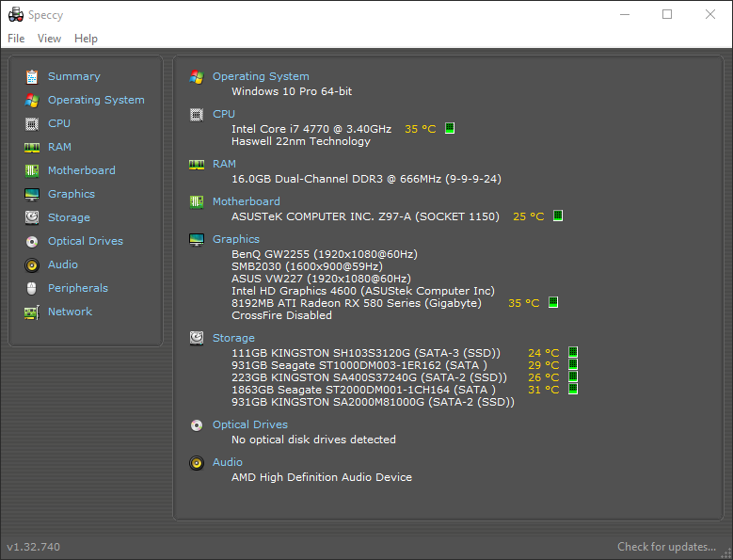Click the CPU temperature indicator next to 35 °C
The height and width of the screenshot is (560, 733).
[450, 128]
